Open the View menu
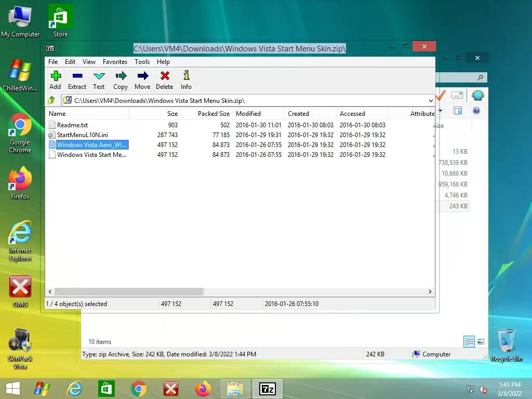This screenshot has height=399, width=532. click(x=89, y=62)
